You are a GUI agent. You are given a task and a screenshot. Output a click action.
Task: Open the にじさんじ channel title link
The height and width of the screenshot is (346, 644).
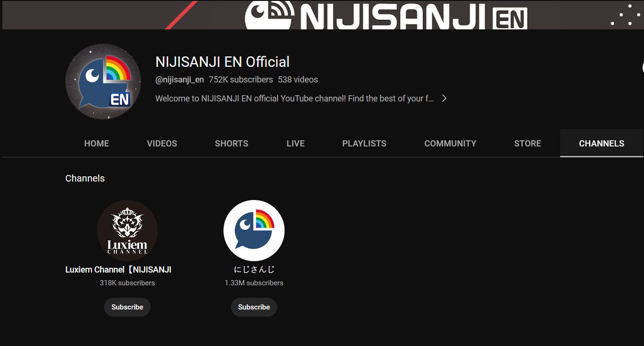(x=254, y=270)
